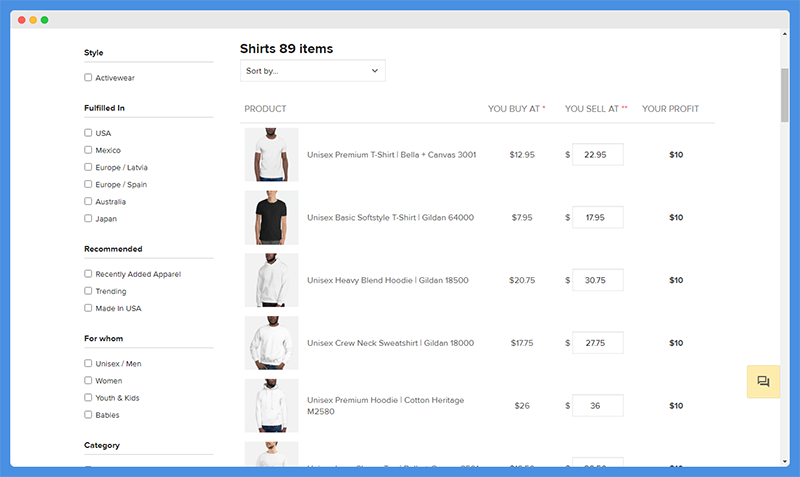Screen dimensions: 800x477
Task: Click the black Gildan 64000 T-shirt thumbnail
Action: (271, 217)
